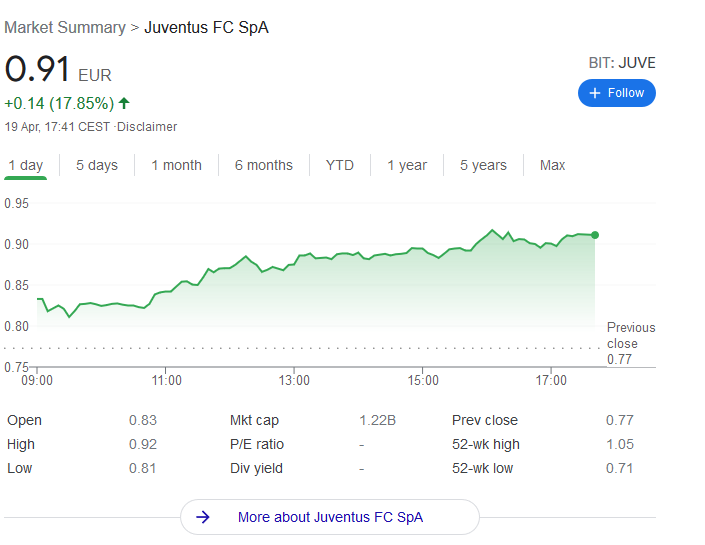
Task: Switch to the 1 month tab
Action: (x=176, y=165)
